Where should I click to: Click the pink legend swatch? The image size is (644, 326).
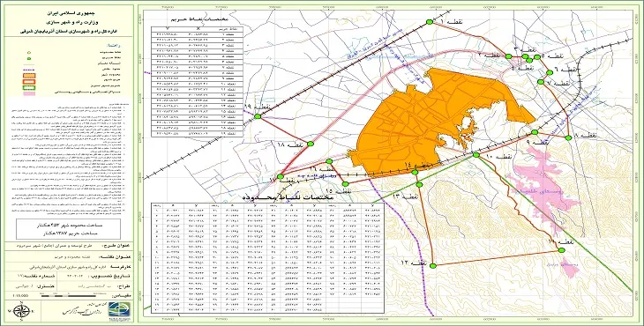pyautogui.click(x=29, y=93)
